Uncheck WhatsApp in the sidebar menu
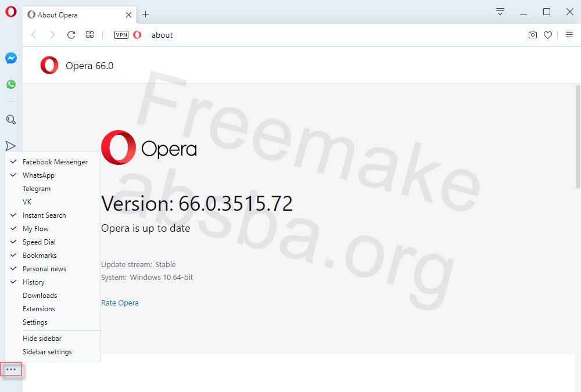Image resolution: width=581 pixels, height=392 pixels. pos(52,175)
